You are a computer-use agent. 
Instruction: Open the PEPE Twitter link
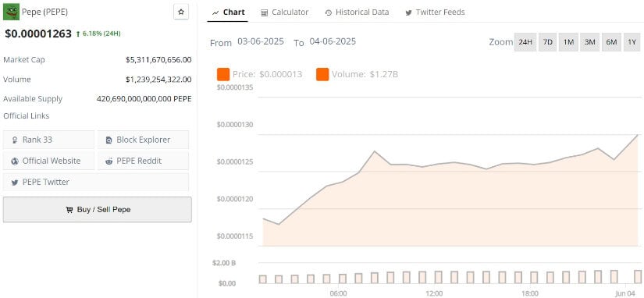click(96, 182)
